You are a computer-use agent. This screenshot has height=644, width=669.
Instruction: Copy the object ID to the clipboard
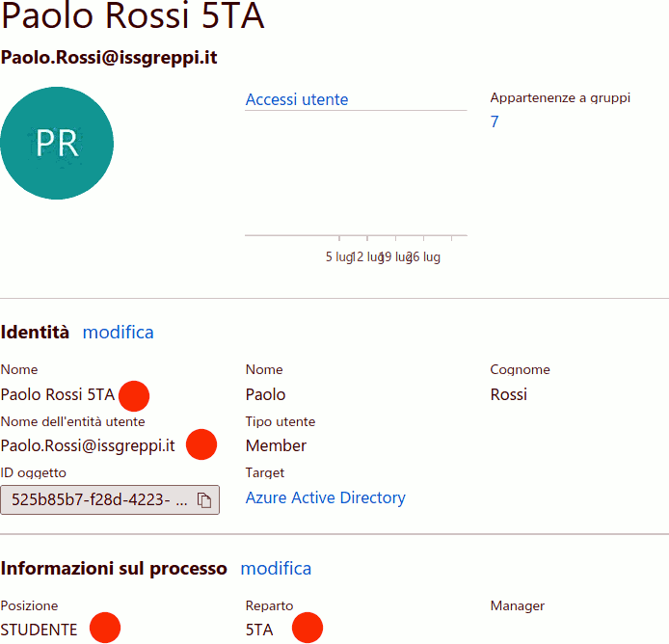pos(204,500)
